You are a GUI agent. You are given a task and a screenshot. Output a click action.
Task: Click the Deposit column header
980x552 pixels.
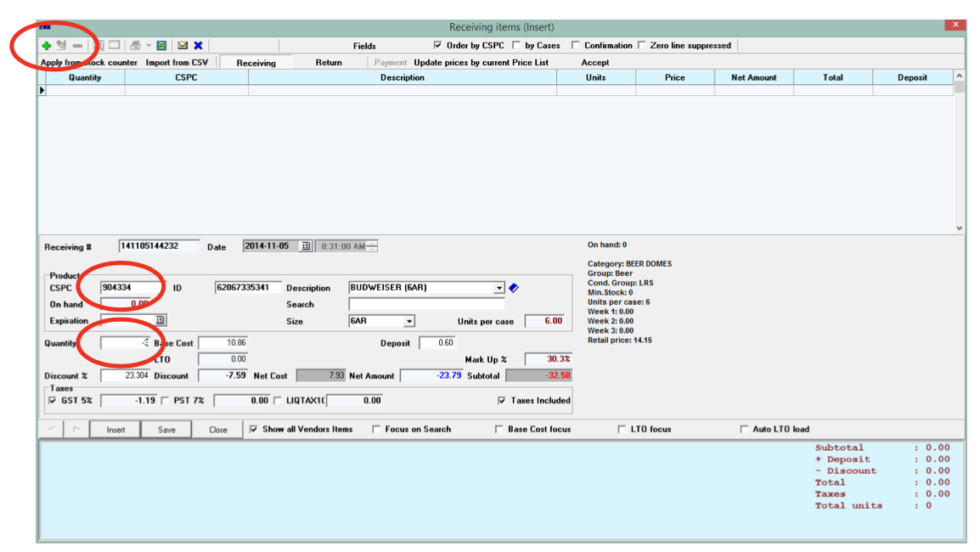(x=913, y=77)
